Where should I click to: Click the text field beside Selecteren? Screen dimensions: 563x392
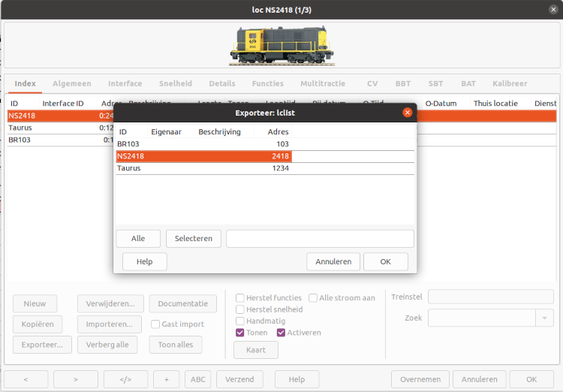click(320, 239)
